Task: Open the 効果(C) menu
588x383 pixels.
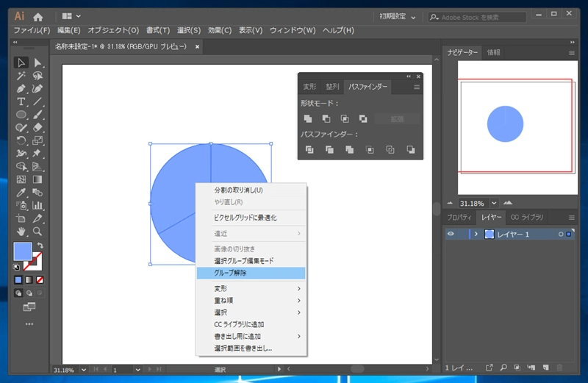Action: click(220, 30)
